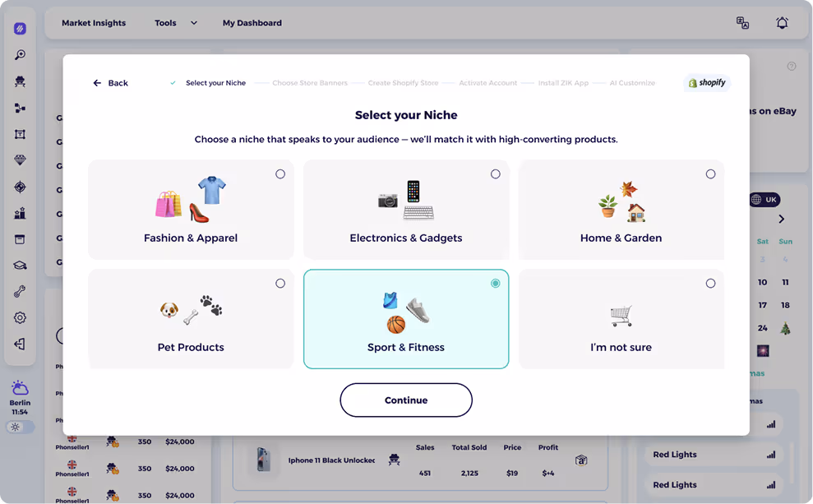Viewport: 813px width, 504px height.
Task: Select the Fashion & Apparel radio button
Action: pyautogui.click(x=280, y=173)
